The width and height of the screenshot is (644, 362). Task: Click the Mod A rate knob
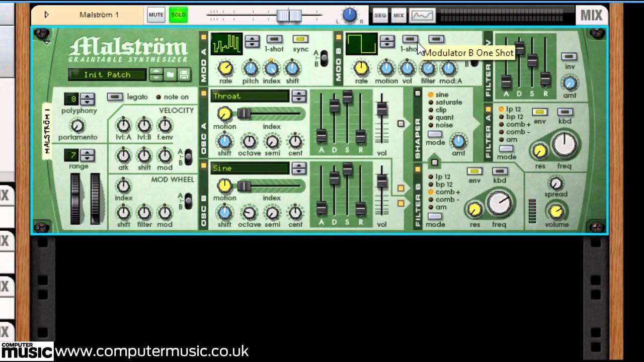[226, 67]
